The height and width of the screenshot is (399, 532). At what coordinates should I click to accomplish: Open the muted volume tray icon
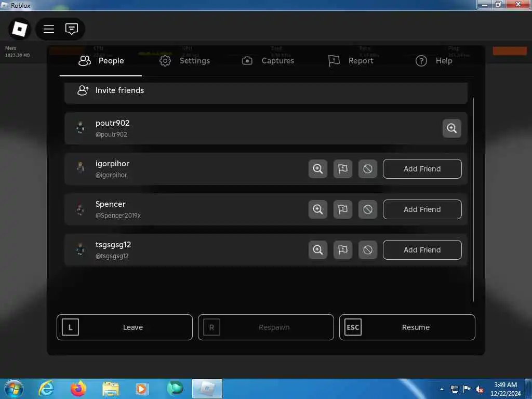(480, 390)
